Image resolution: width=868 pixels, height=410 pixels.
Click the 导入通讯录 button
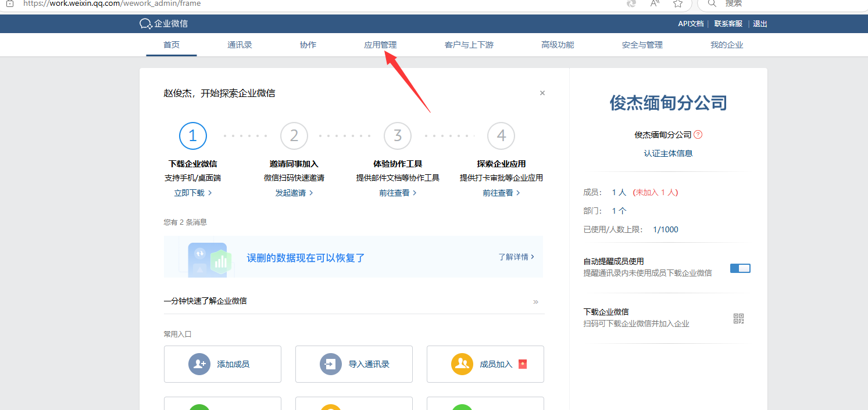pyautogui.click(x=354, y=364)
